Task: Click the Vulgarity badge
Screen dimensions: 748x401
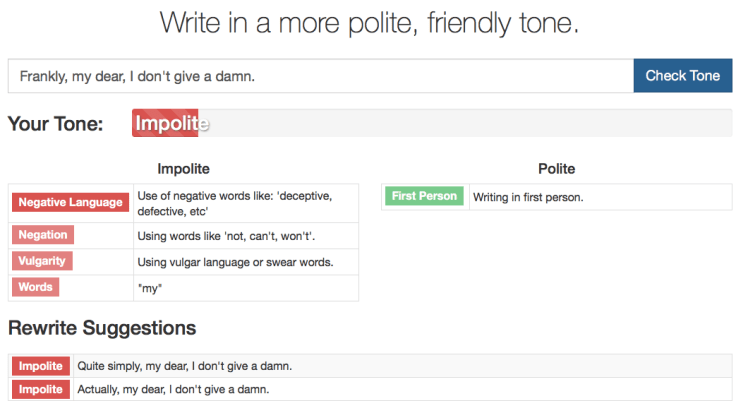Action: [43, 261]
